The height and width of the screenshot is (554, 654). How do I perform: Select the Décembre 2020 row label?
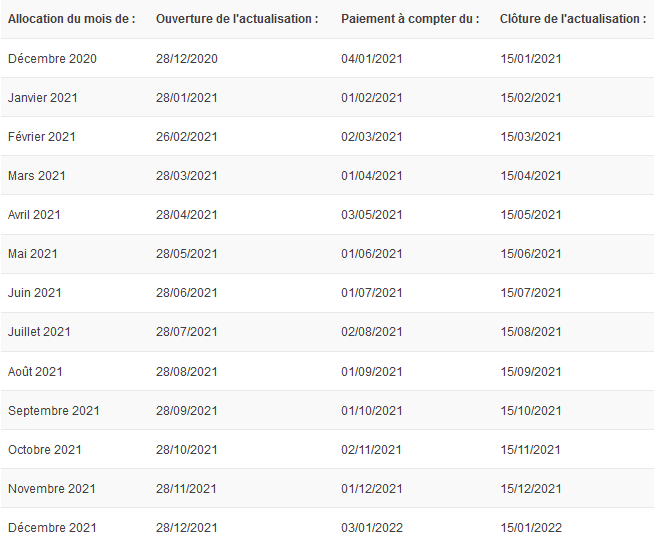point(52,58)
